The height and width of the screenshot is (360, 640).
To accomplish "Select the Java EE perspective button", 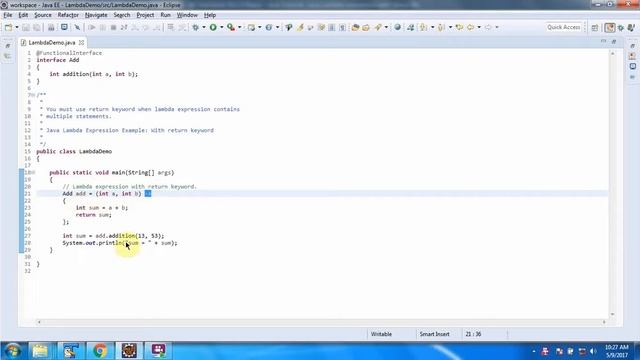I will point(610,28).
